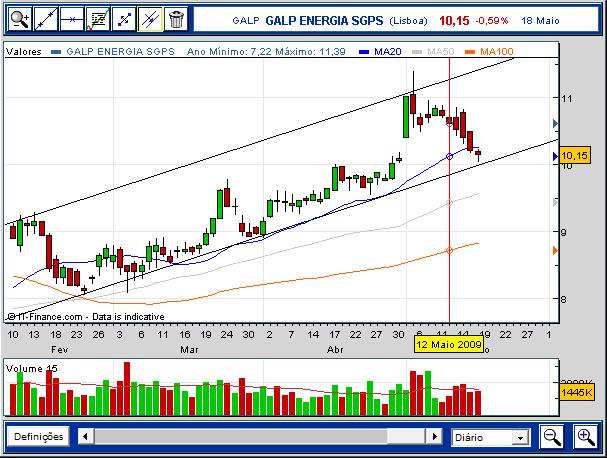Toggle the MA20 moving average legend

click(381, 51)
